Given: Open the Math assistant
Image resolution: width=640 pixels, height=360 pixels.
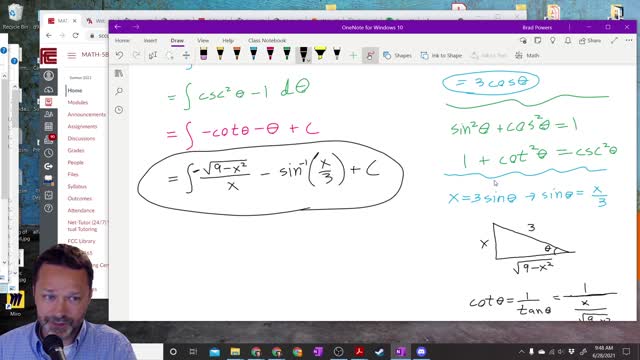Looking at the screenshot, I should [527, 56].
